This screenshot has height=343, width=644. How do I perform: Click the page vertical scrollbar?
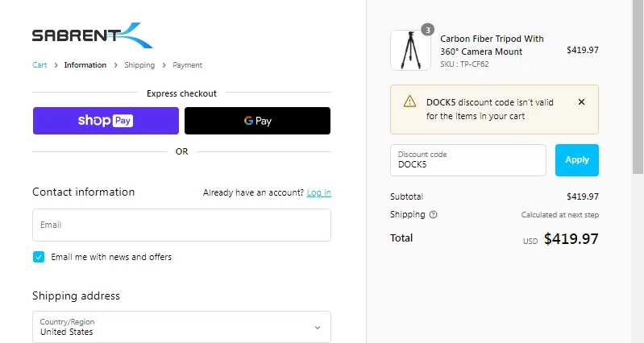click(638, 87)
